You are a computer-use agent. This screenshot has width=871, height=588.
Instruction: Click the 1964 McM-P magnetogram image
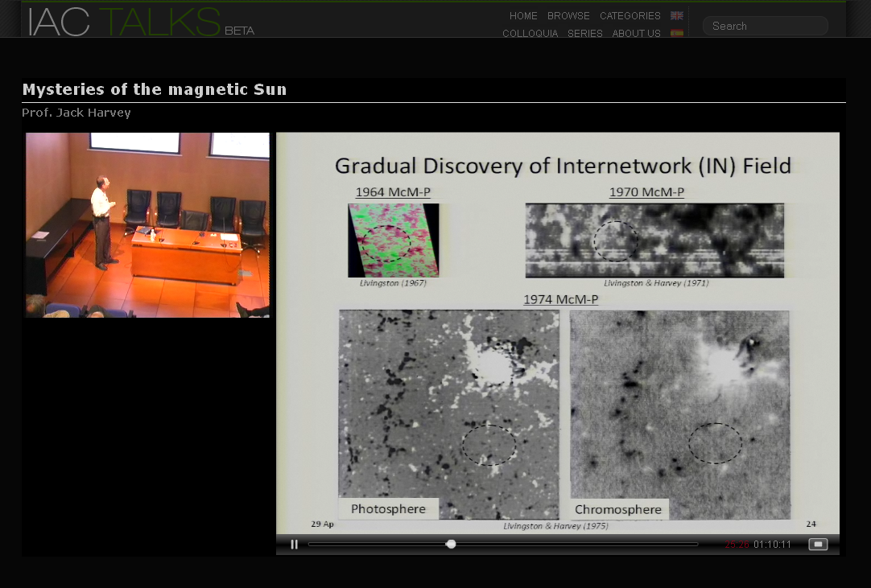pyautogui.click(x=394, y=240)
